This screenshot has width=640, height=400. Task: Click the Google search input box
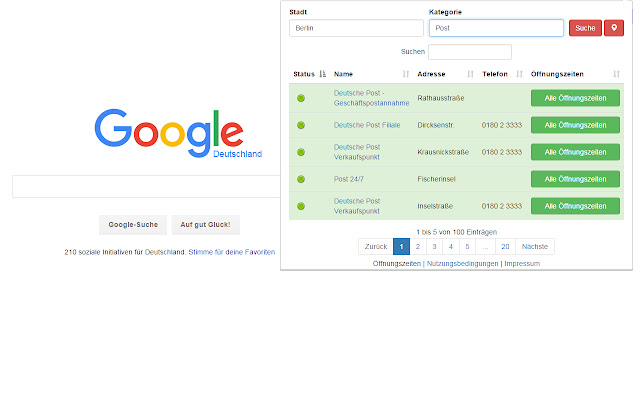[146, 187]
